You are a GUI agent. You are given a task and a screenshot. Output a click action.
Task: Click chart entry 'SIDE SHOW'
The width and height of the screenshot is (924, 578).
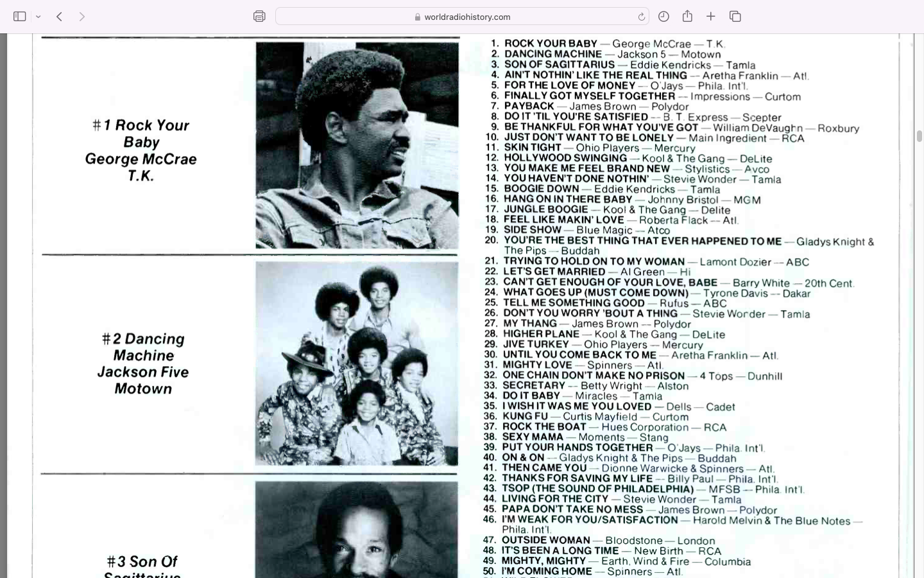point(533,230)
